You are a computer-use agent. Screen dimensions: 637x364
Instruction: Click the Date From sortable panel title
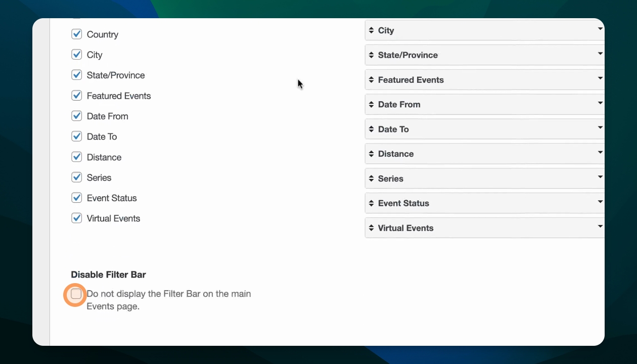(399, 105)
